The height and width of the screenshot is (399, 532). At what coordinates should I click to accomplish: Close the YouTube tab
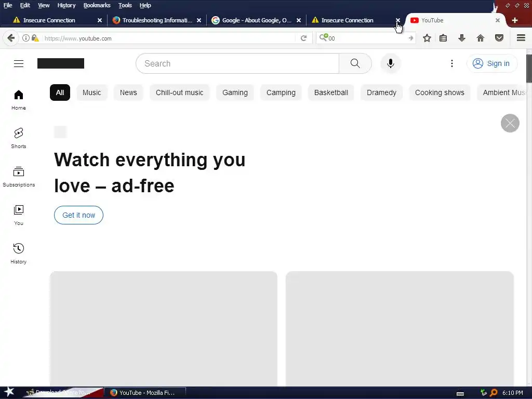coord(497,20)
